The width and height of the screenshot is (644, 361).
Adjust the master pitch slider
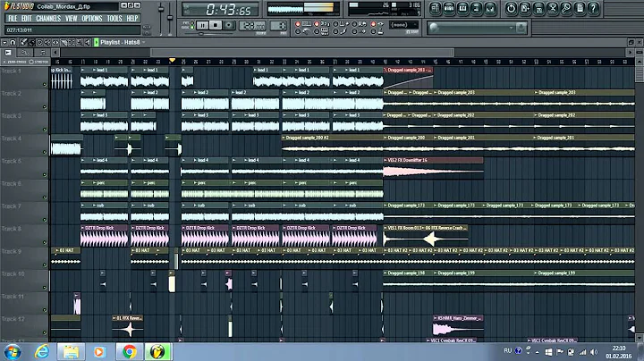point(170,19)
